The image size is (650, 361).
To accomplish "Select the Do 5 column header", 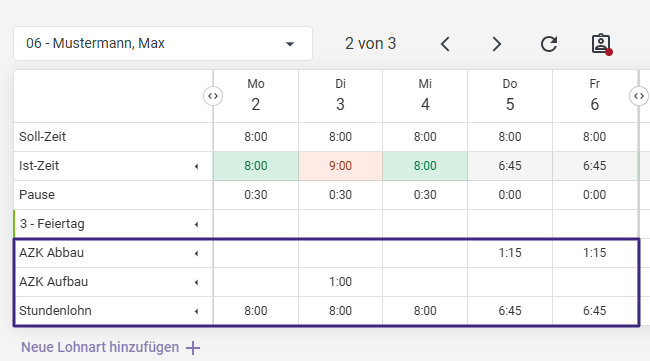I will click(x=510, y=96).
